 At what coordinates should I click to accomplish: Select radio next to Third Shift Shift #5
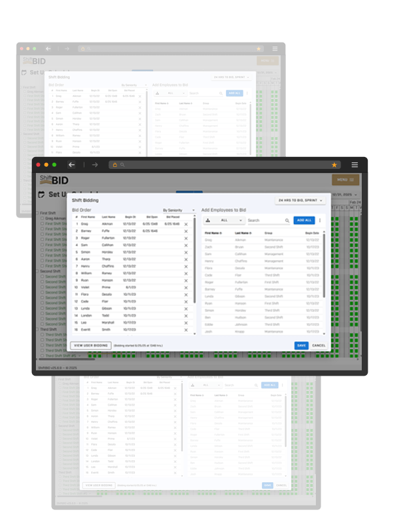click(43, 356)
